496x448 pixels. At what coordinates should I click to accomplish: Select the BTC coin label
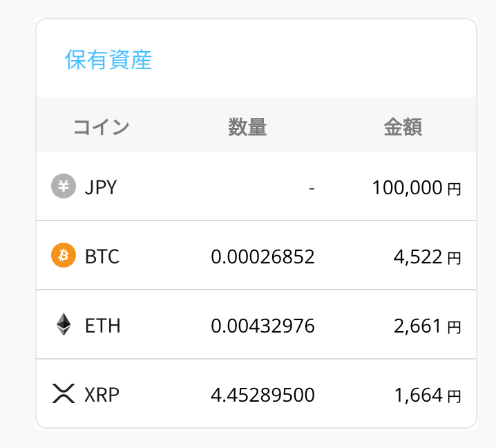tap(102, 257)
